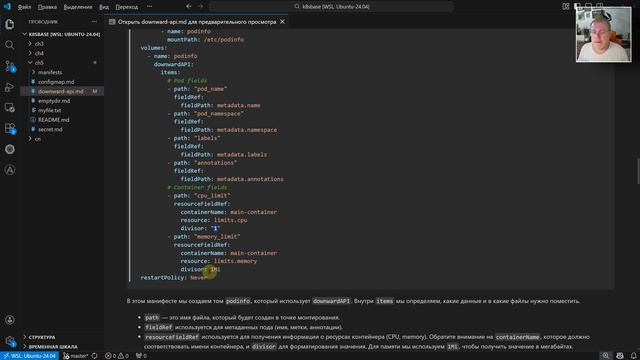
Task: Expand the ch4 folder
Action: coord(39,53)
